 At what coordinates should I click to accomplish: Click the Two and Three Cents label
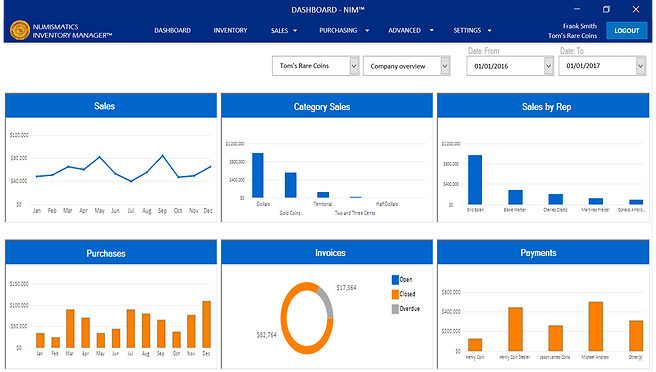pos(355,213)
